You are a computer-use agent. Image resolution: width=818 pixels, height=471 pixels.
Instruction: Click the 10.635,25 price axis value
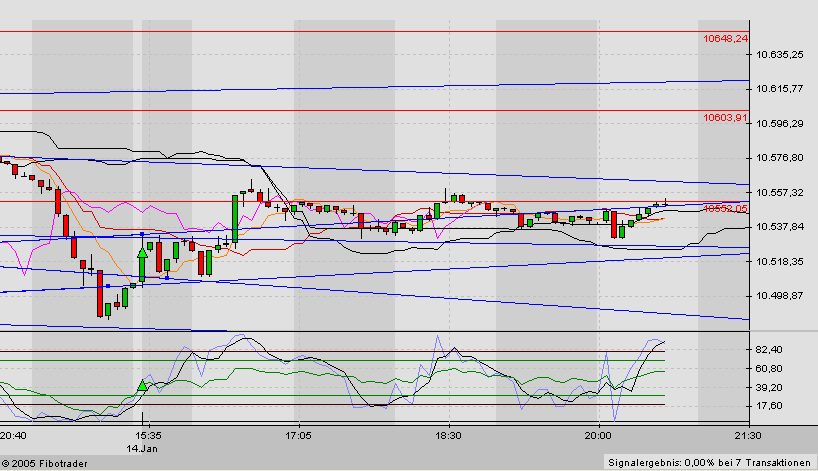pos(781,55)
